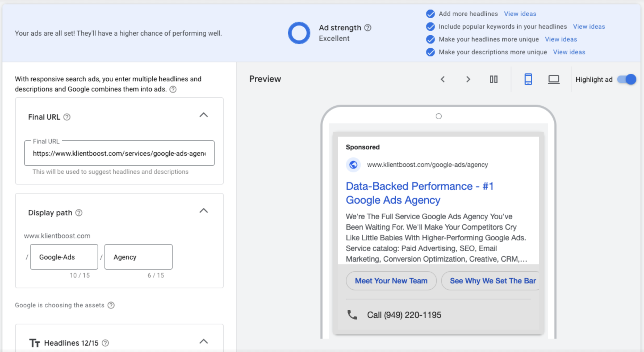Collapse the Final URL section
Screen dimensions: 644x352
coord(204,115)
